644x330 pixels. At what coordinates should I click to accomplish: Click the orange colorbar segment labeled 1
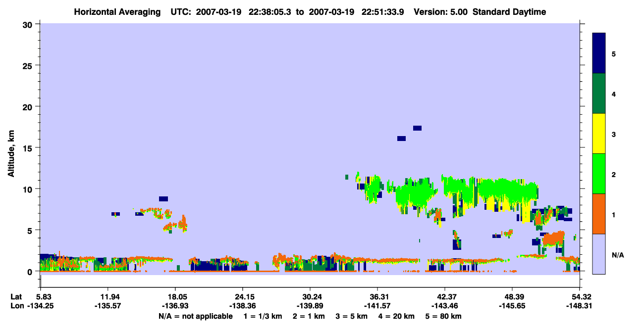[599, 214]
